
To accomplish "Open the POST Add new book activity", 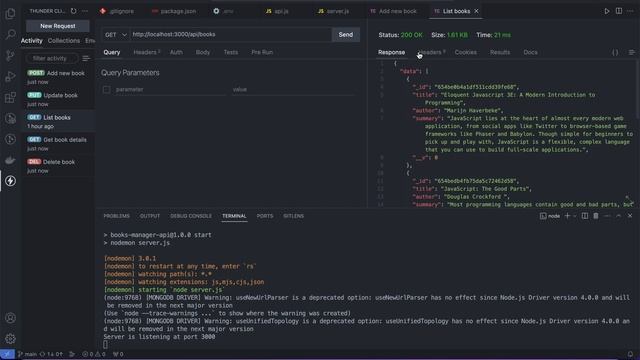I will click(58, 77).
